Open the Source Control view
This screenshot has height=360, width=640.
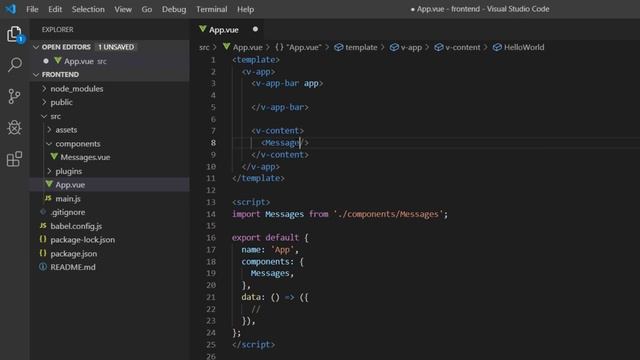click(14, 96)
